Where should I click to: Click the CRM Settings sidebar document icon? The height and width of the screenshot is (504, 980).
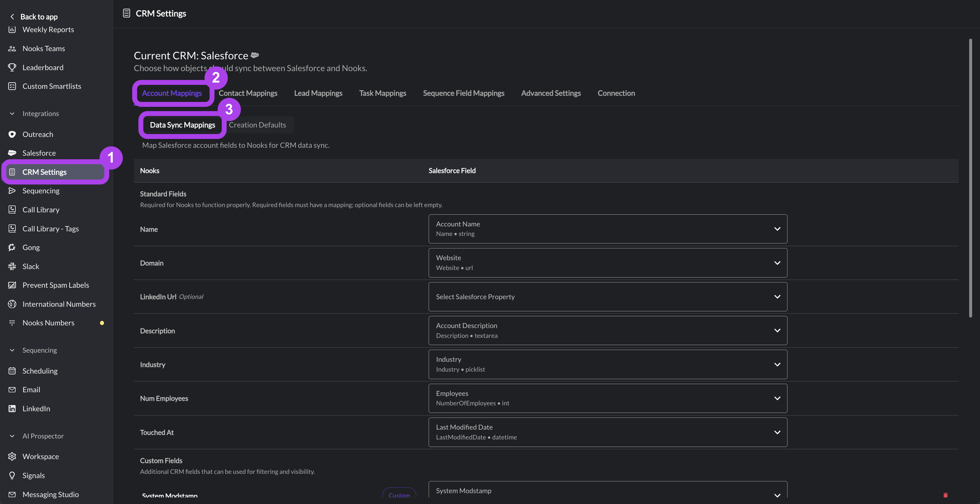pos(12,172)
